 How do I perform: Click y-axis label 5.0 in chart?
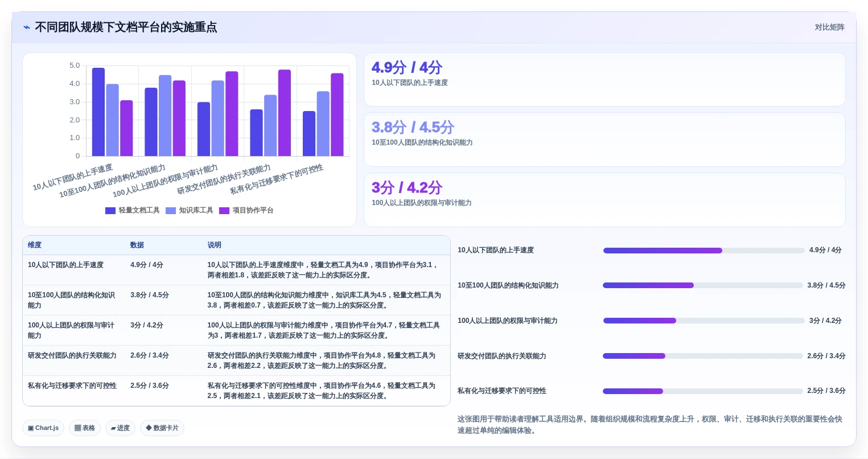coord(75,65)
